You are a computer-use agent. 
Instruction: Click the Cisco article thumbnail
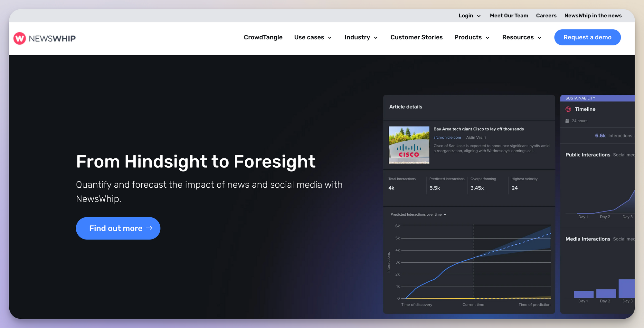[409, 145]
